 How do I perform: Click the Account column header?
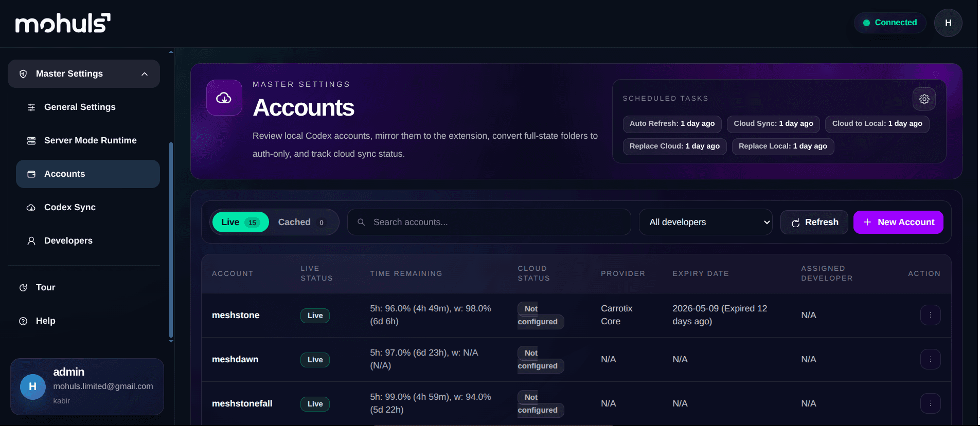tap(233, 273)
